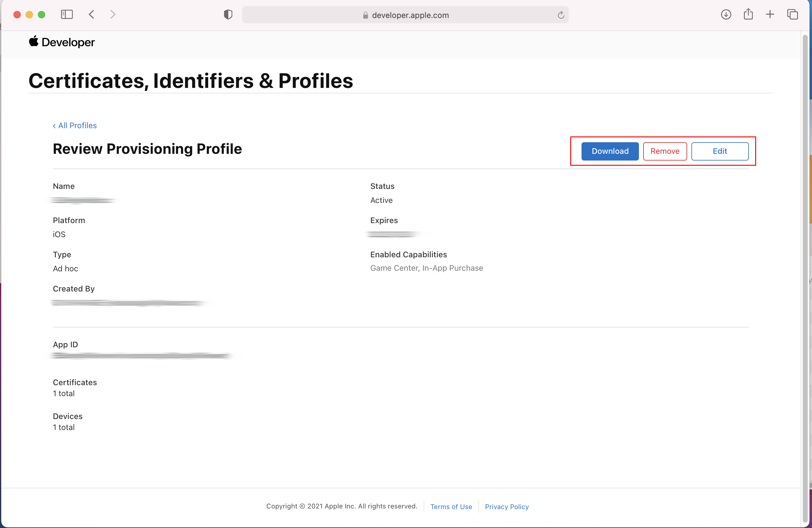Viewport: 812px width, 528px height.
Task: Show Safari downloads list
Action: (x=726, y=14)
